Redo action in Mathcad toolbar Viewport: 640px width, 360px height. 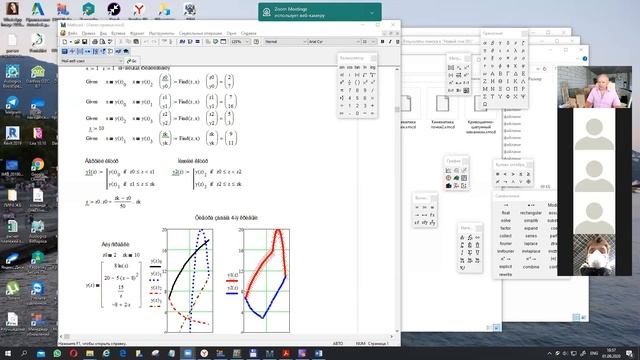click(154, 42)
